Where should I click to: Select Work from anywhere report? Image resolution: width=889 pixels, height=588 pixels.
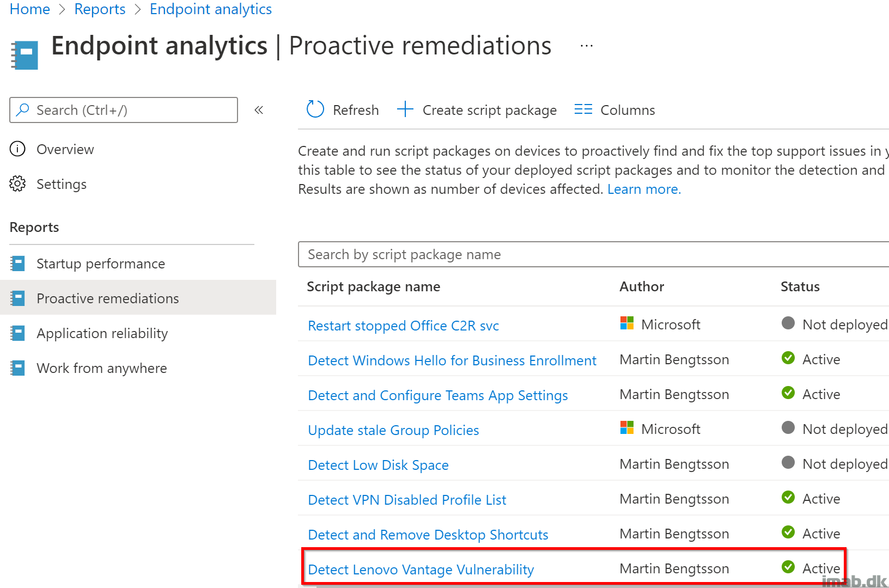coord(101,368)
